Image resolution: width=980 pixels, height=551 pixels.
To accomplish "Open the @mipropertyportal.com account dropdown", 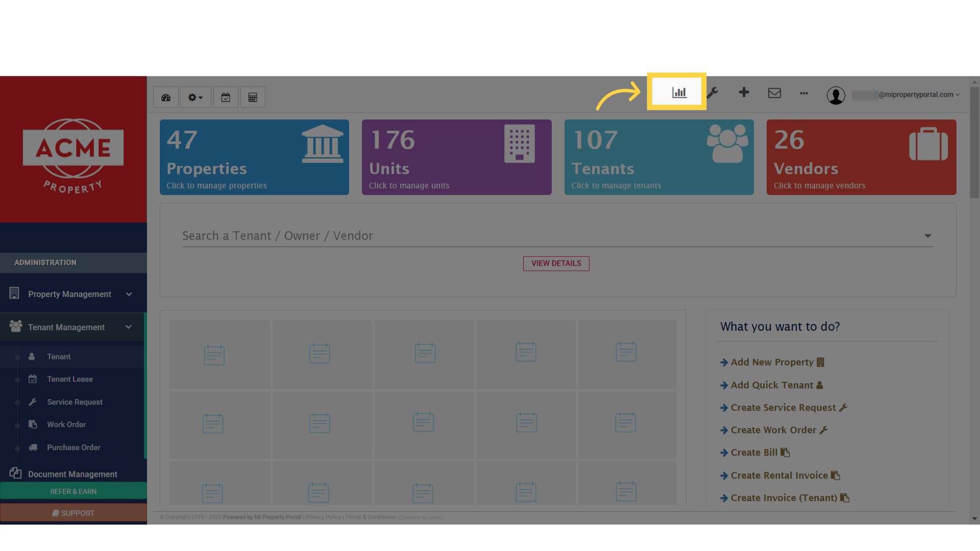I will coord(906,95).
